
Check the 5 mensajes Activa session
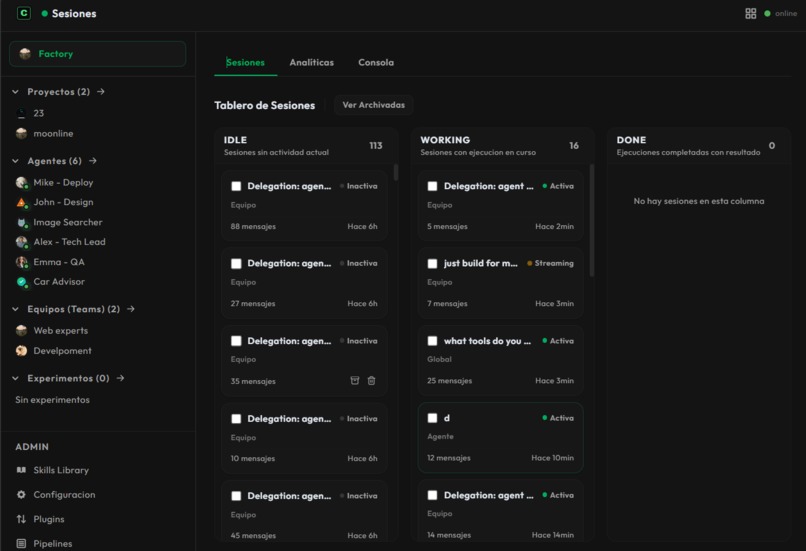coord(432,186)
